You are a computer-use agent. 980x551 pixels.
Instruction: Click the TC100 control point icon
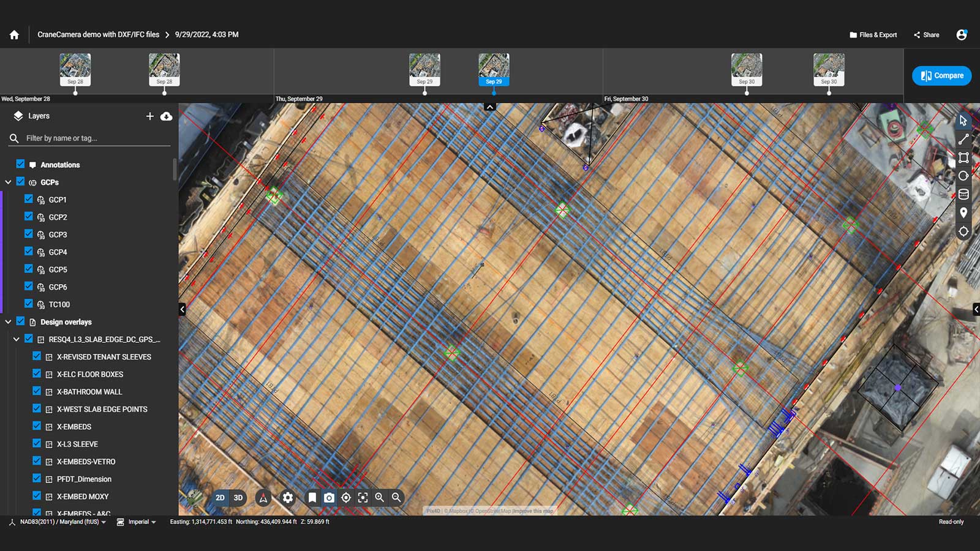pyautogui.click(x=41, y=304)
